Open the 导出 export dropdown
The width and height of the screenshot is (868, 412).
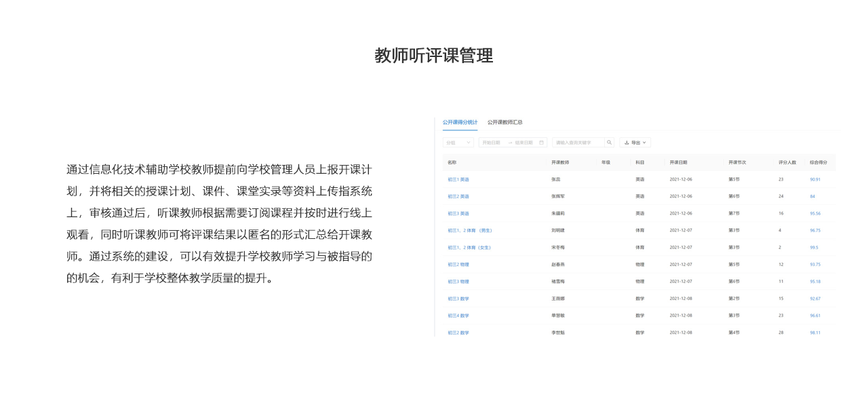635,143
